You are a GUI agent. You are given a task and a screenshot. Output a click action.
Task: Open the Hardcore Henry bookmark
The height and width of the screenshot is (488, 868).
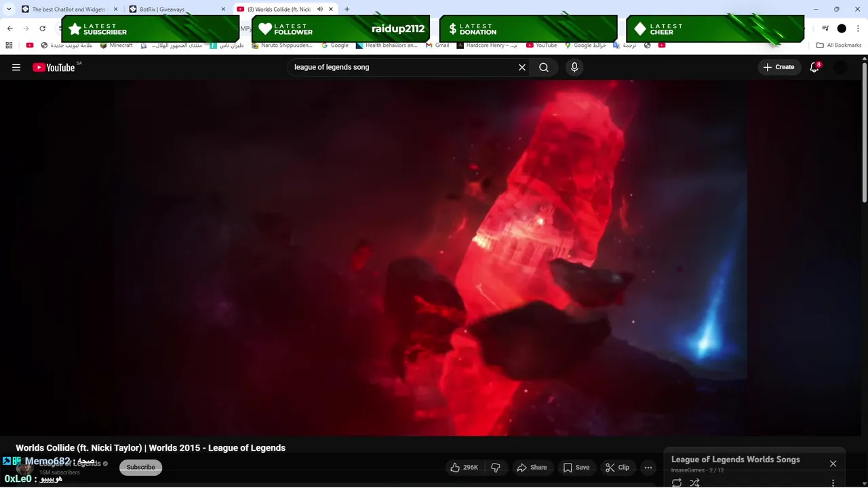pyautogui.click(x=487, y=45)
